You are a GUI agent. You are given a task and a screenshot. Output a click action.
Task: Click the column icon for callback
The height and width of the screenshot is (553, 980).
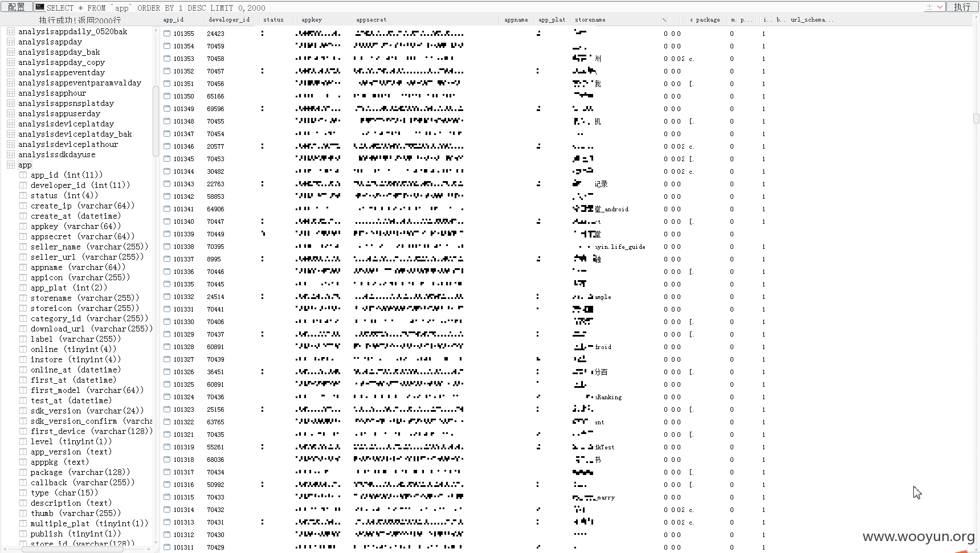23,482
